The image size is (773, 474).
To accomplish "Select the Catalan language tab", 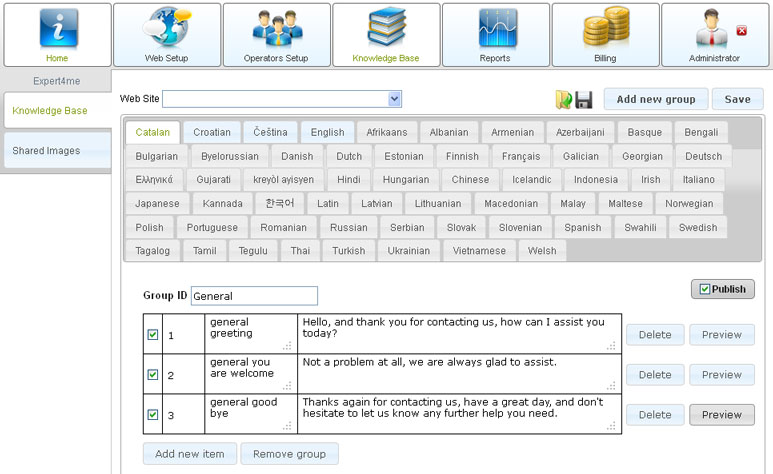I will (x=153, y=132).
